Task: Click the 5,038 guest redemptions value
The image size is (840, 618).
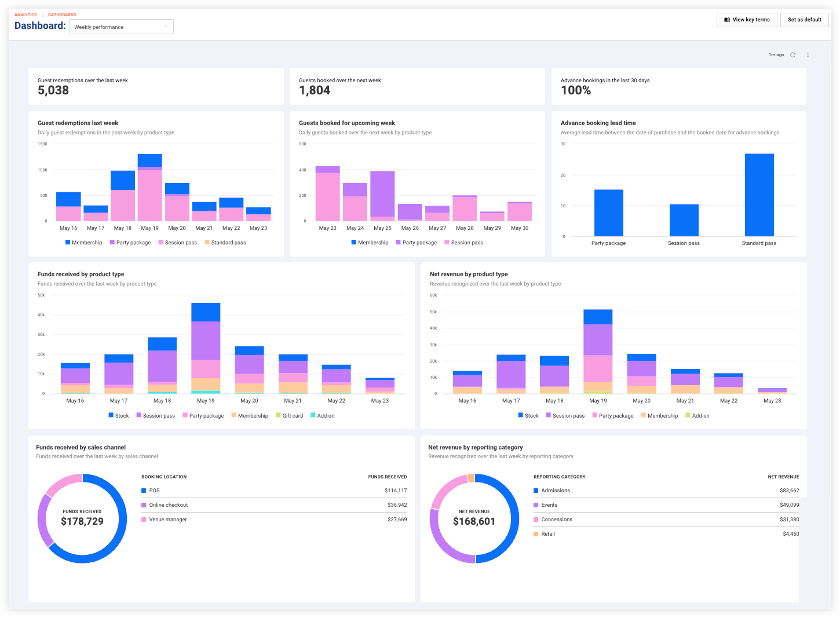Action: tap(53, 90)
